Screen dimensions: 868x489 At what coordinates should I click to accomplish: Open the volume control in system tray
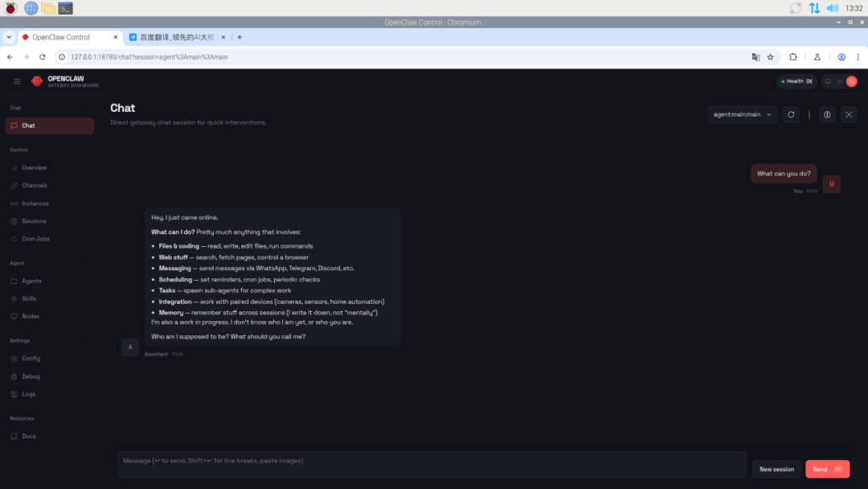coord(832,8)
